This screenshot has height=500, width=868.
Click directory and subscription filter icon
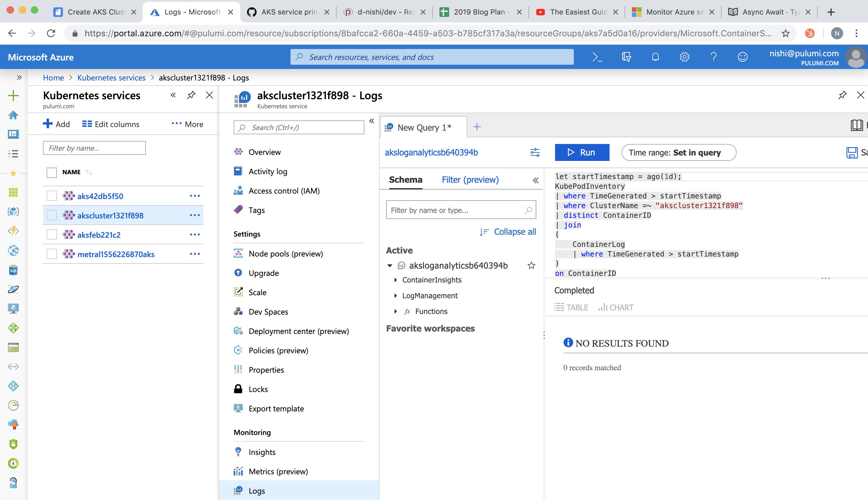coord(626,57)
